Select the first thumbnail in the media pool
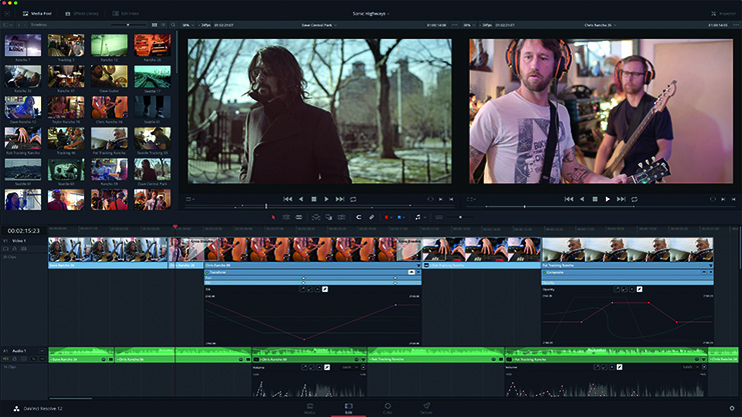 point(22,45)
